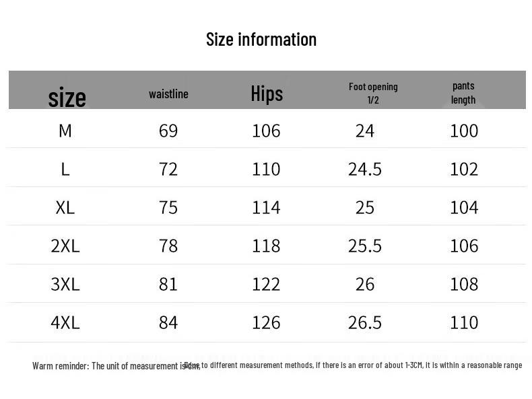Click the "size" column header
This screenshot has width=532, height=399.
click(67, 98)
